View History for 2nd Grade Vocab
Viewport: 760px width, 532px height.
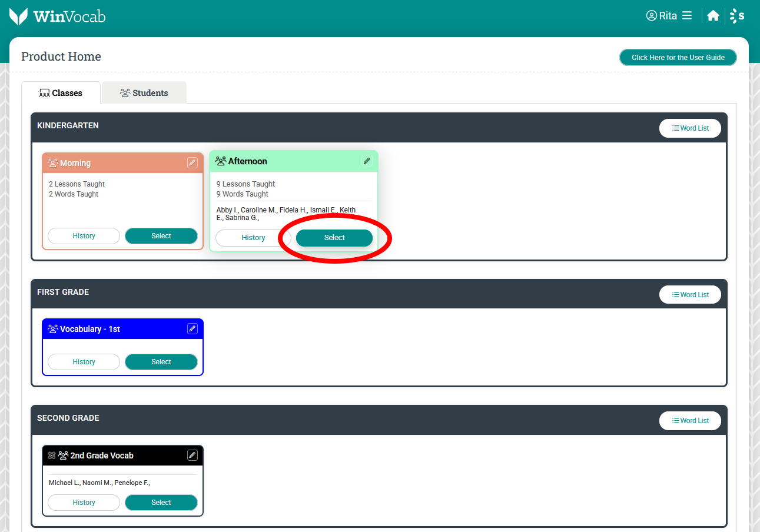click(84, 503)
